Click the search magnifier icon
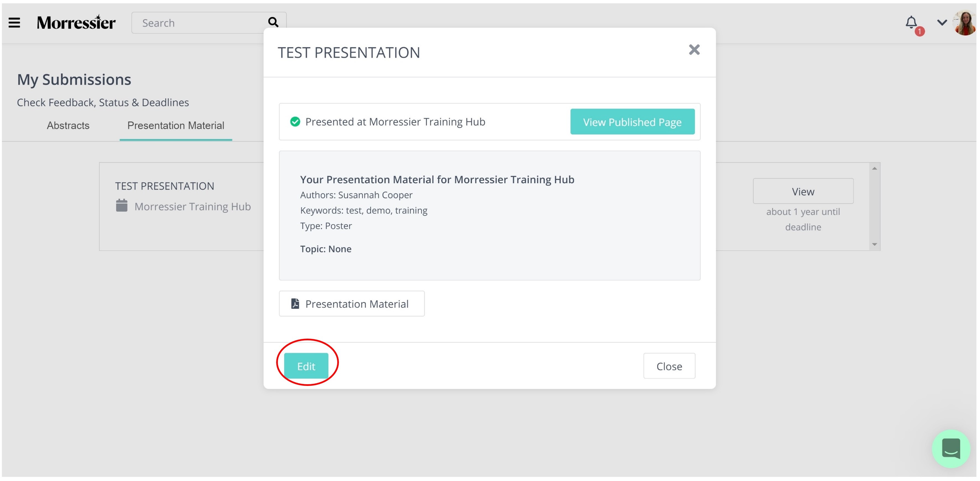This screenshot has height=481, width=980. (x=273, y=22)
